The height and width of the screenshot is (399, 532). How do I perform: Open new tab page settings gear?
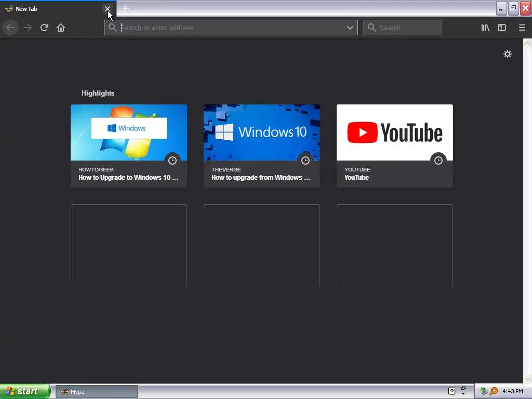508,54
